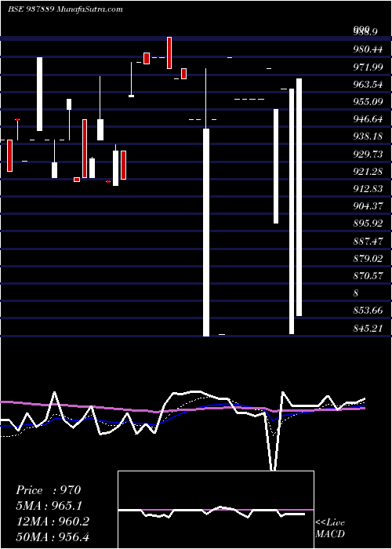Click the <<Live MACD label
Screen dimensions: 392x549
coord(330,528)
